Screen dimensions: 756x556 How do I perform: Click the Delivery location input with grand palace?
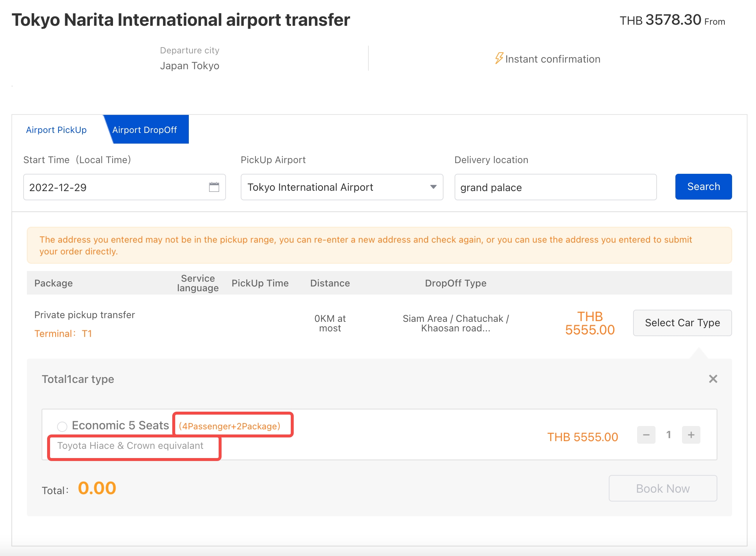pos(555,187)
